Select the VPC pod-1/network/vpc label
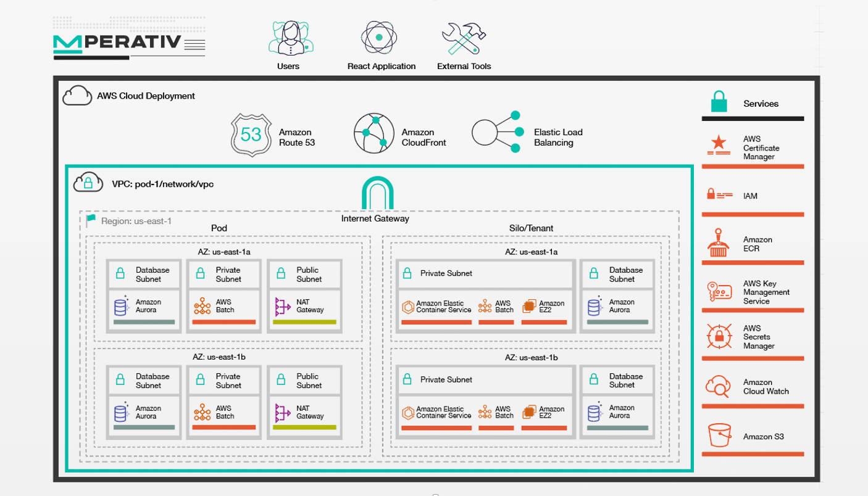This screenshot has width=868, height=496. (163, 184)
